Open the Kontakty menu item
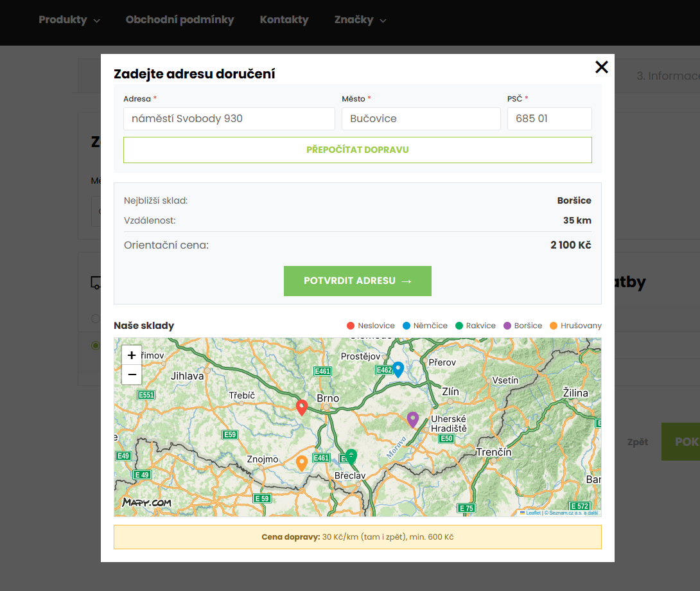Image resolution: width=700 pixels, height=591 pixels. pyautogui.click(x=284, y=20)
